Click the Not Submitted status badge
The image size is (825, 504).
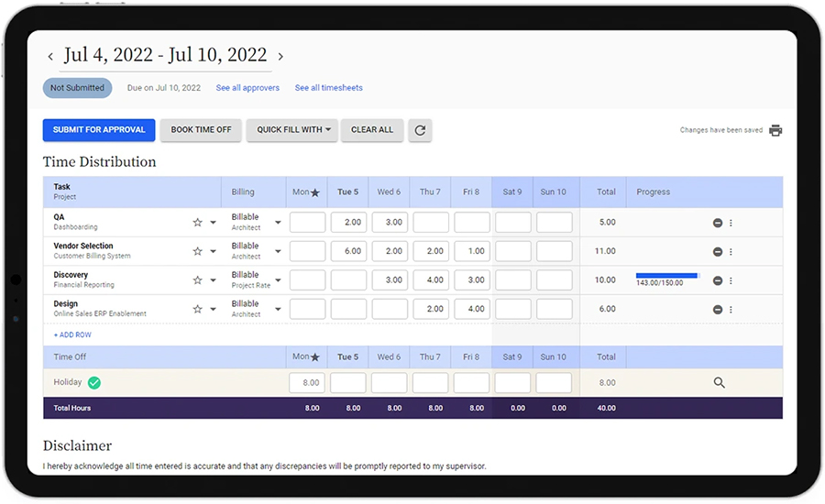coord(77,88)
